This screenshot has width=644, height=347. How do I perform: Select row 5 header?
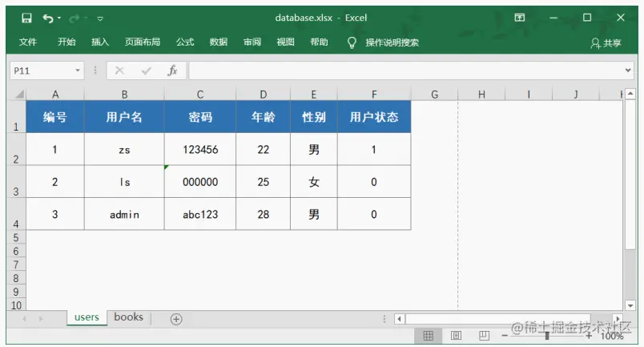coord(16,237)
